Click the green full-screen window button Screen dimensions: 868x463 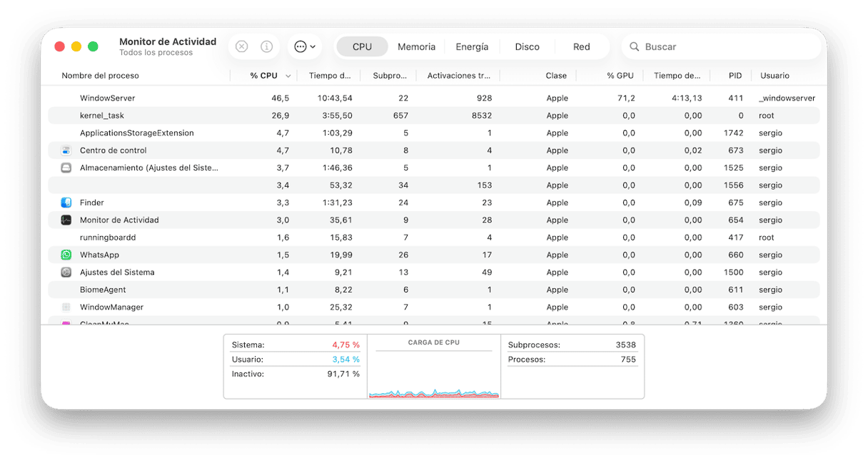click(x=93, y=46)
